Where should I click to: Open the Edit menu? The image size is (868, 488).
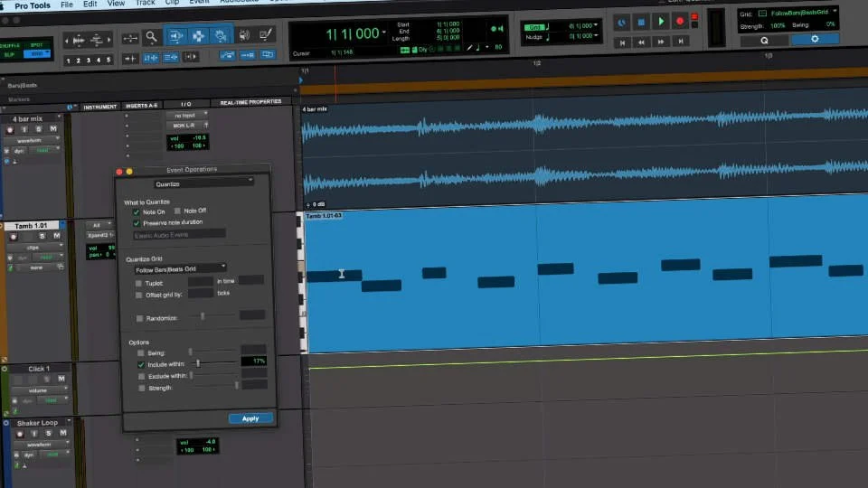90,4
